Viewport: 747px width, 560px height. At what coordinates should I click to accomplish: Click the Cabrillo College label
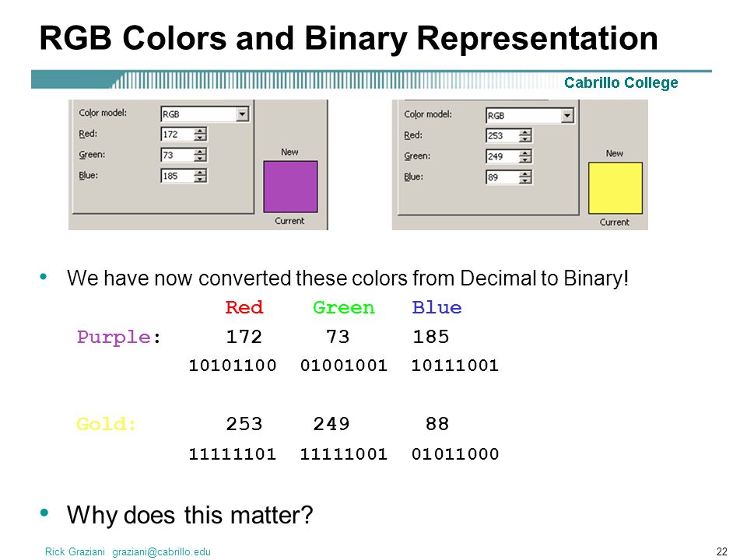click(621, 82)
